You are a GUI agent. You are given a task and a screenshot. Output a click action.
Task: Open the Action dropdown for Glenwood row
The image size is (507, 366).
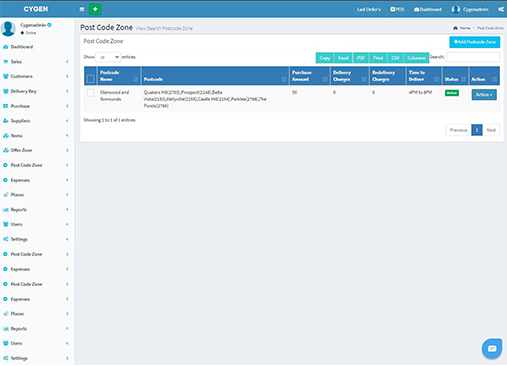click(x=484, y=95)
